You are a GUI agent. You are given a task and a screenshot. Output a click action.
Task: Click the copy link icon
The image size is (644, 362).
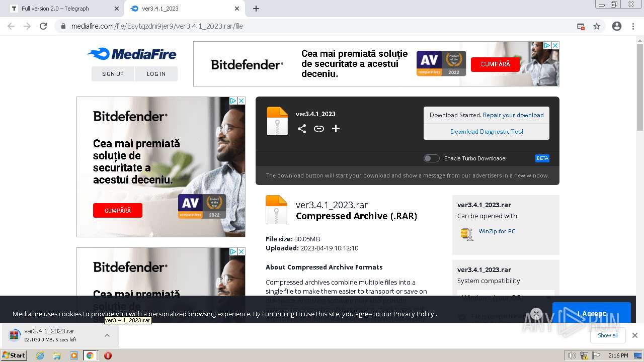(x=319, y=129)
